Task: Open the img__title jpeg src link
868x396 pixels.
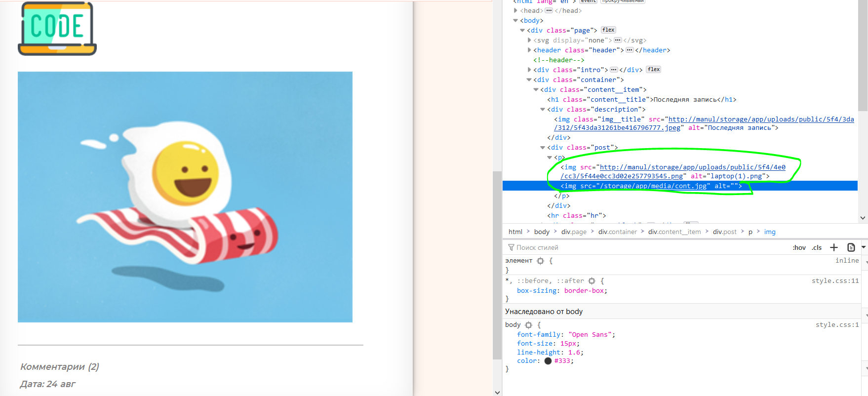Action: pyautogui.click(x=704, y=123)
